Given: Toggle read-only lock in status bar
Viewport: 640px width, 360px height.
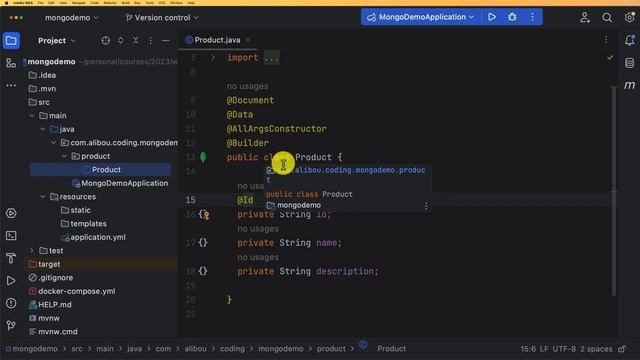Looking at the screenshot, I should point(622,349).
